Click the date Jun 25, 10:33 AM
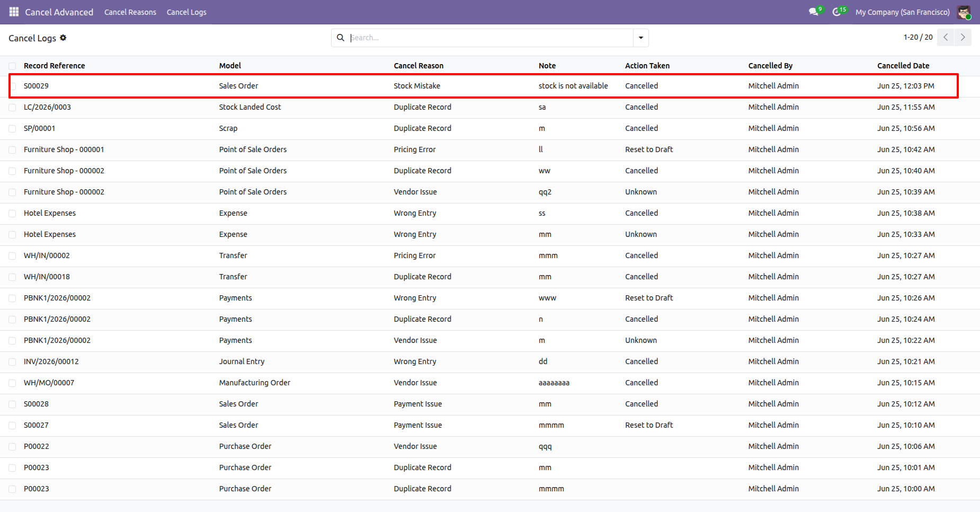The width and height of the screenshot is (980, 512). coord(906,234)
